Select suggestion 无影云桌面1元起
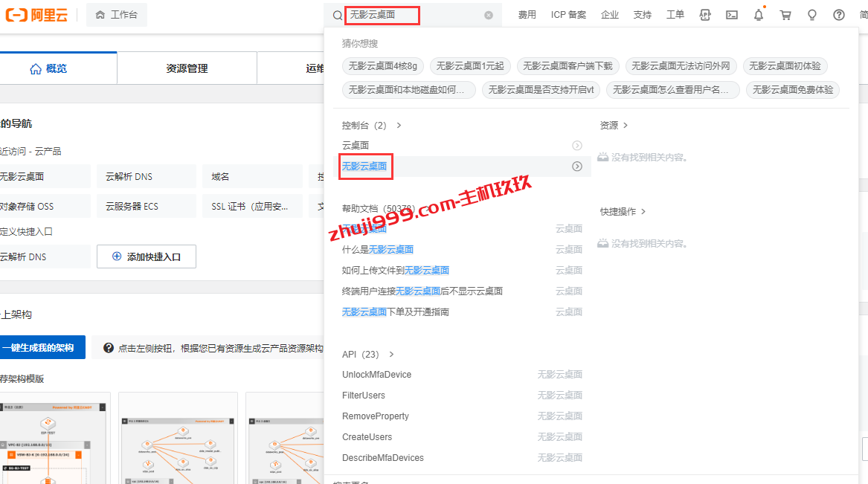 470,66
